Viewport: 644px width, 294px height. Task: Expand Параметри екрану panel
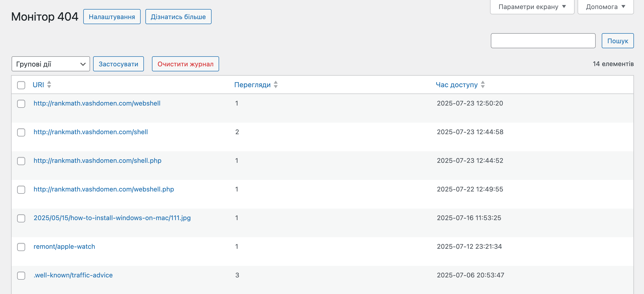click(532, 7)
